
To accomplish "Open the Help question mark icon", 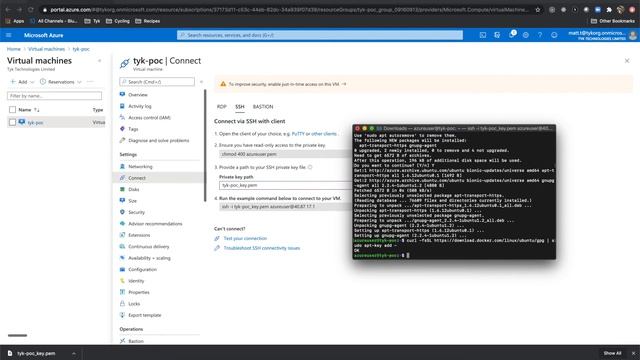I will (540, 35).
